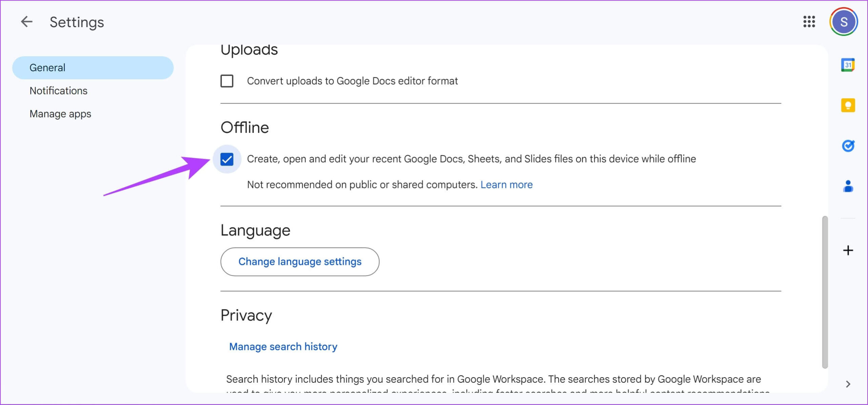
Task: Click 'Not recommended on public or shared computers' text
Action: click(x=362, y=185)
